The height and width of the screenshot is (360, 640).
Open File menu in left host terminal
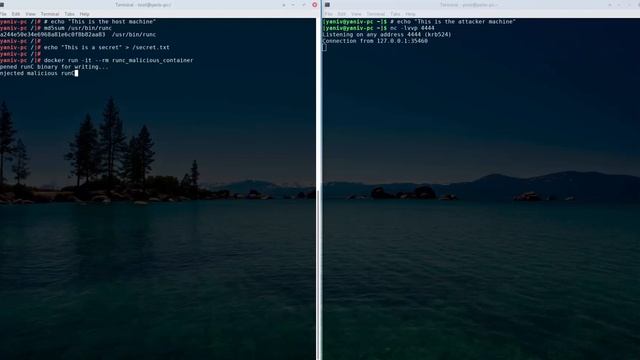pos(3,14)
